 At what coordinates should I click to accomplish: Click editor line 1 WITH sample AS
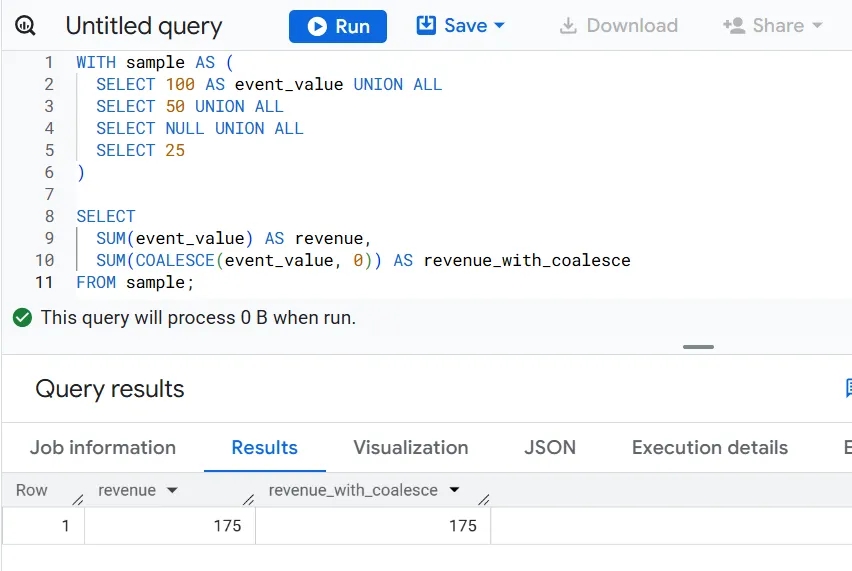pos(155,62)
